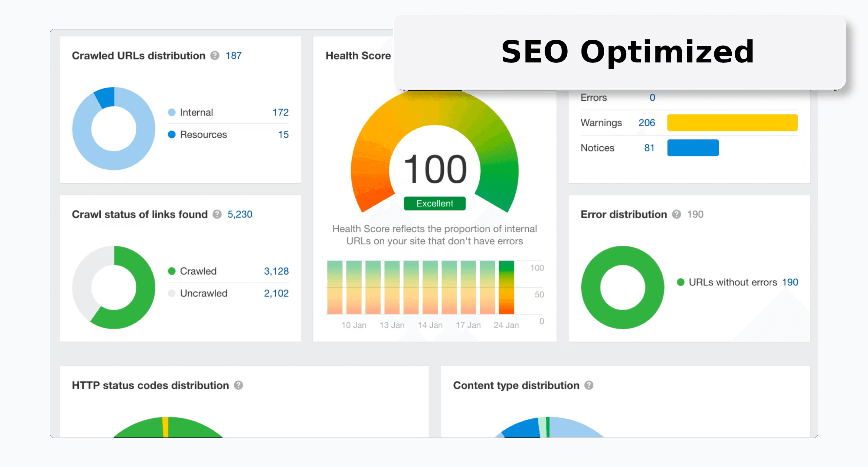Click the yellow Warnings bar
The width and height of the screenshot is (868, 467).
point(732,123)
